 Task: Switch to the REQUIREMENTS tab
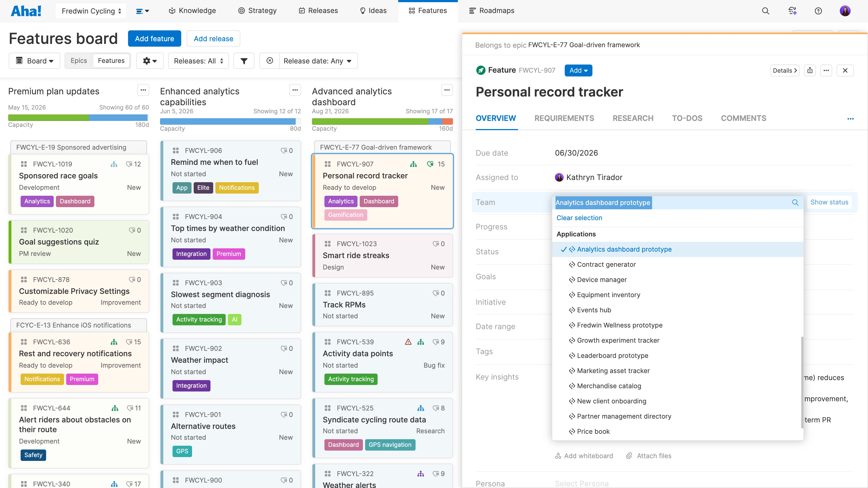coord(564,118)
